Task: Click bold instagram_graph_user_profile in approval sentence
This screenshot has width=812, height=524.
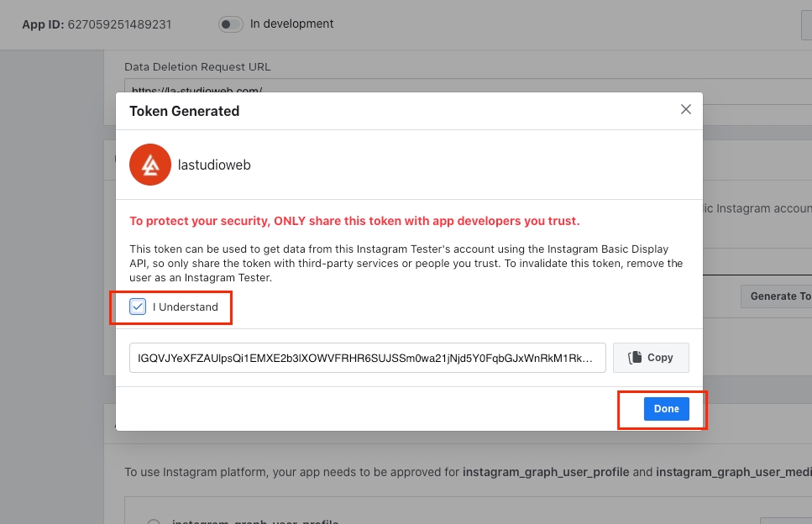Action: click(546, 472)
